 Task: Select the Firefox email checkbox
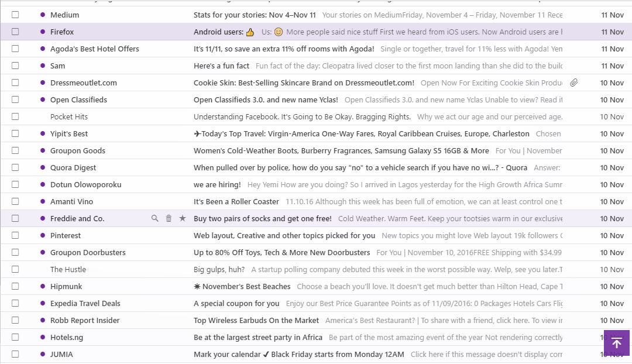(x=15, y=32)
